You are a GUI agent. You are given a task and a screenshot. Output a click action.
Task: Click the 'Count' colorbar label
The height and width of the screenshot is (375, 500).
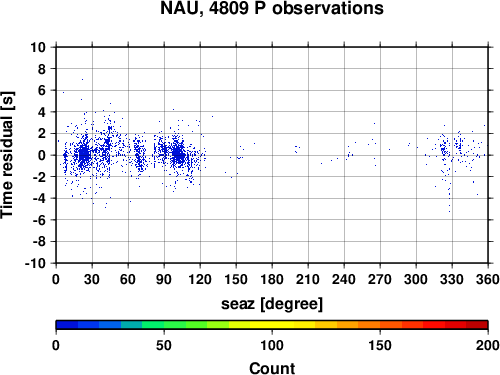click(x=272, y=368)
